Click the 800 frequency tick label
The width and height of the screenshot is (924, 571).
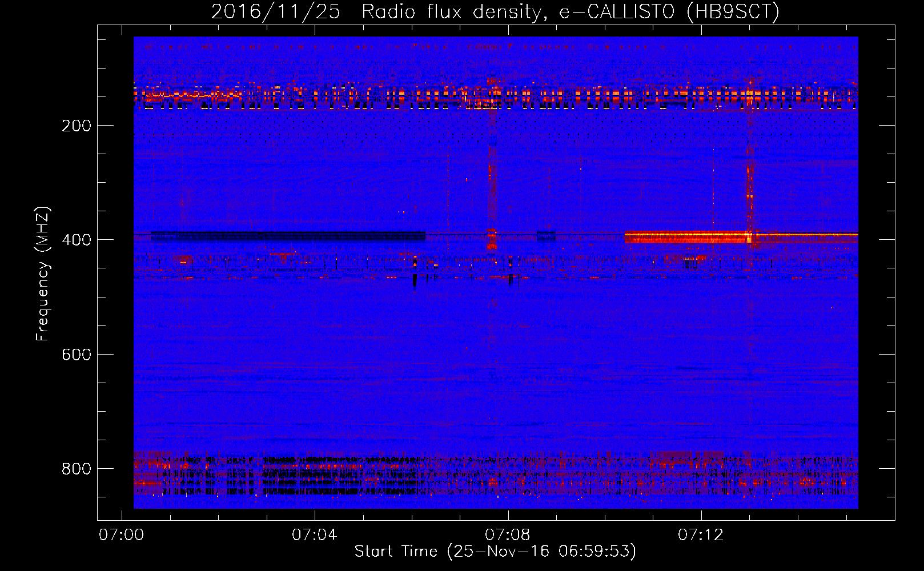point(77,469)
